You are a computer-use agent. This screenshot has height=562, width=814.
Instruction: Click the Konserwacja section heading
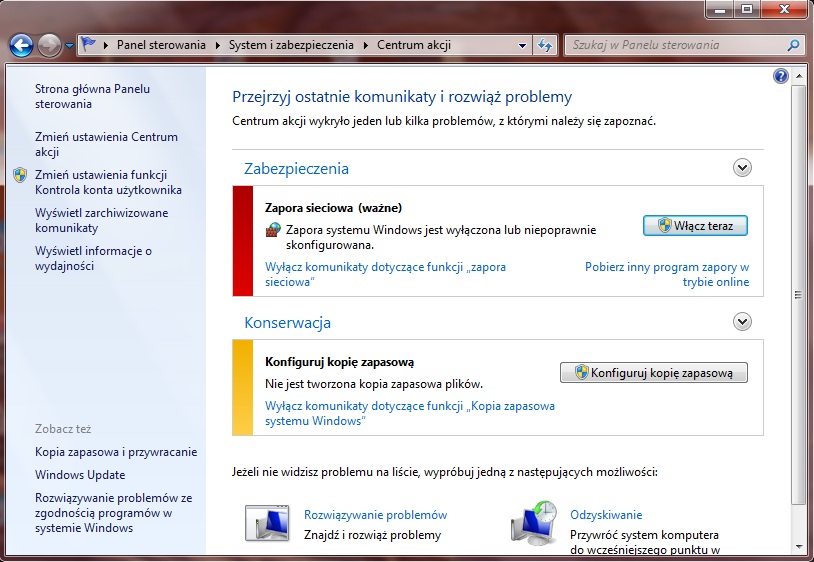288,323
